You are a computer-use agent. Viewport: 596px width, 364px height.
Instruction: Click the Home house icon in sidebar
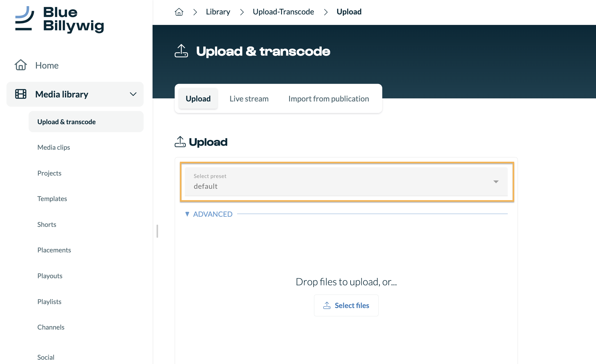(x=21, y=65)
